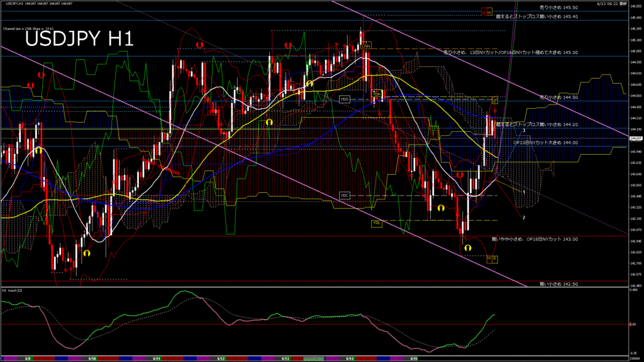The height and width of the screenshot is (362, 644).
Task: Click the 6/11 date marker
Action: (157, 359)
